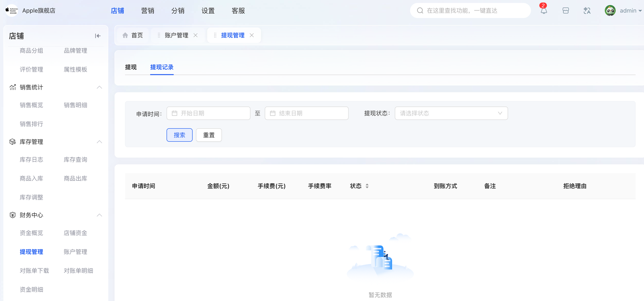
Task: Close the 账户管理 tab
Action: point(196,35)
